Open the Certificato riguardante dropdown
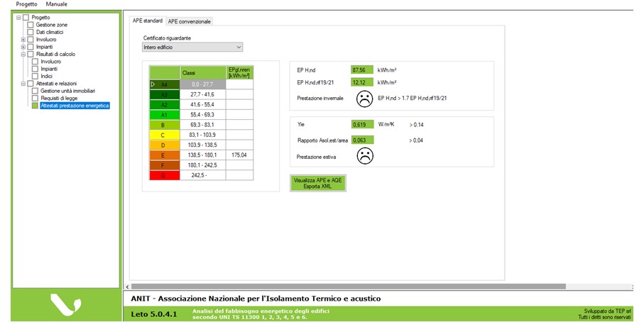This screenshot has height=322, width=644. 192,48
